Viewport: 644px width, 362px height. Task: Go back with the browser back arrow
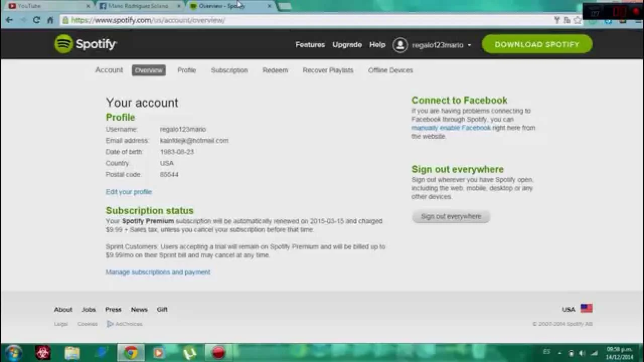[x=10, y=20]
